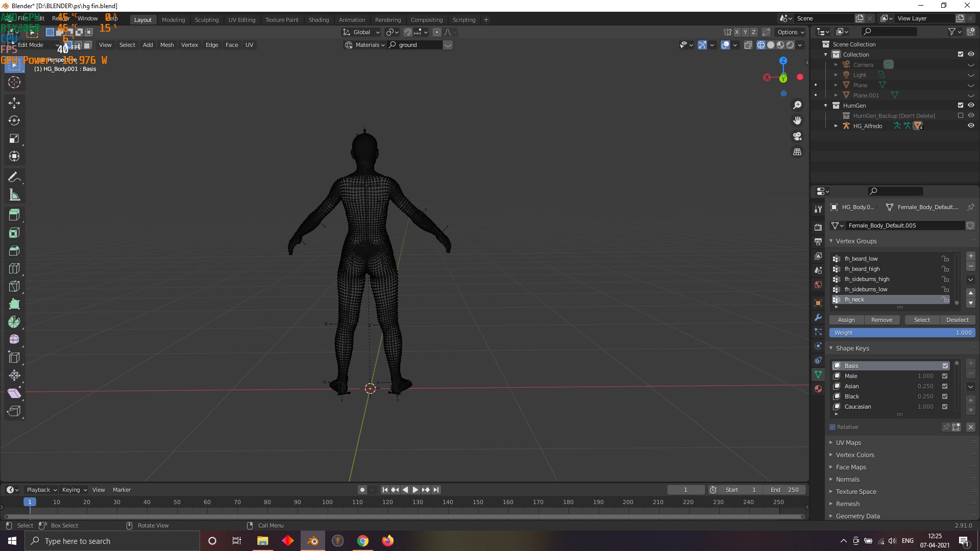This screenshot has width=980, height=551.
Task: Open the Global transform orientation dropdown
Action: point(361,32)
